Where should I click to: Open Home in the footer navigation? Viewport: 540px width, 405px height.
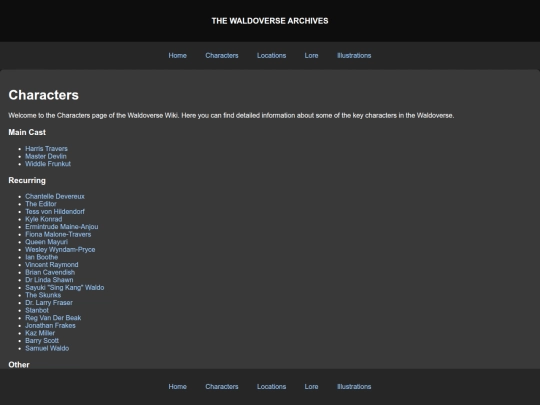[x=177, y=386]
